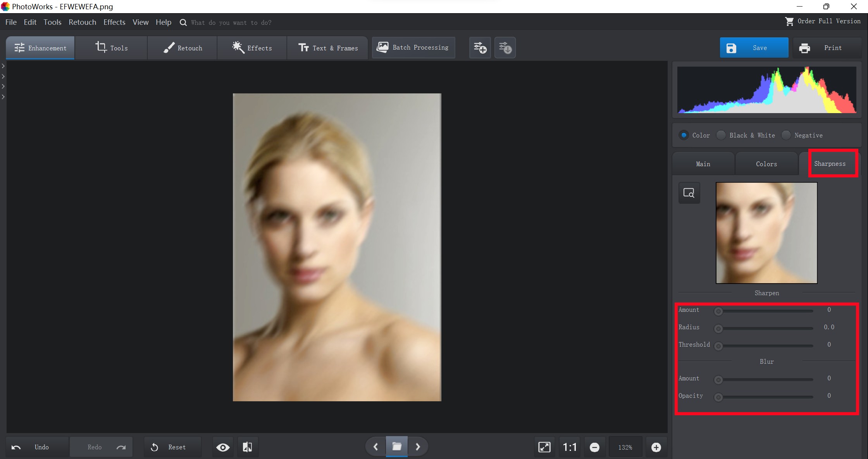Click the zoom out minus icon
868x459 pixels.
pyautogui.click(x=594, y=447)
